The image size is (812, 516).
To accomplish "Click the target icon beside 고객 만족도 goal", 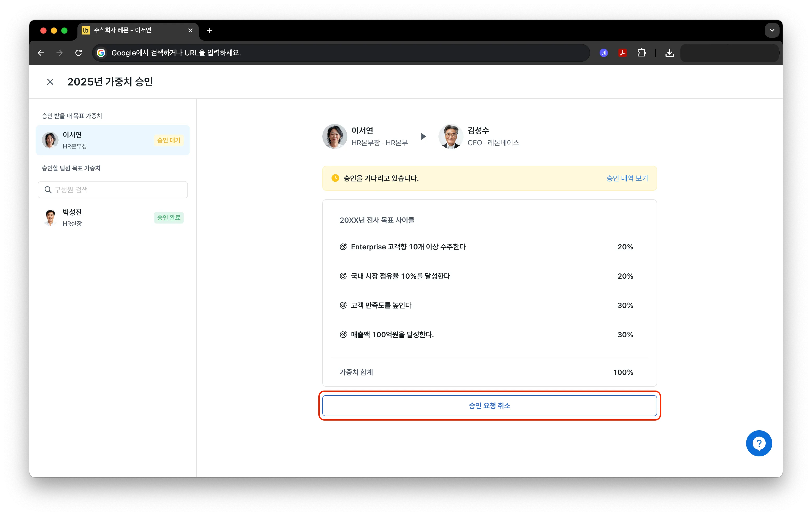I will click(x=343, y=306).
